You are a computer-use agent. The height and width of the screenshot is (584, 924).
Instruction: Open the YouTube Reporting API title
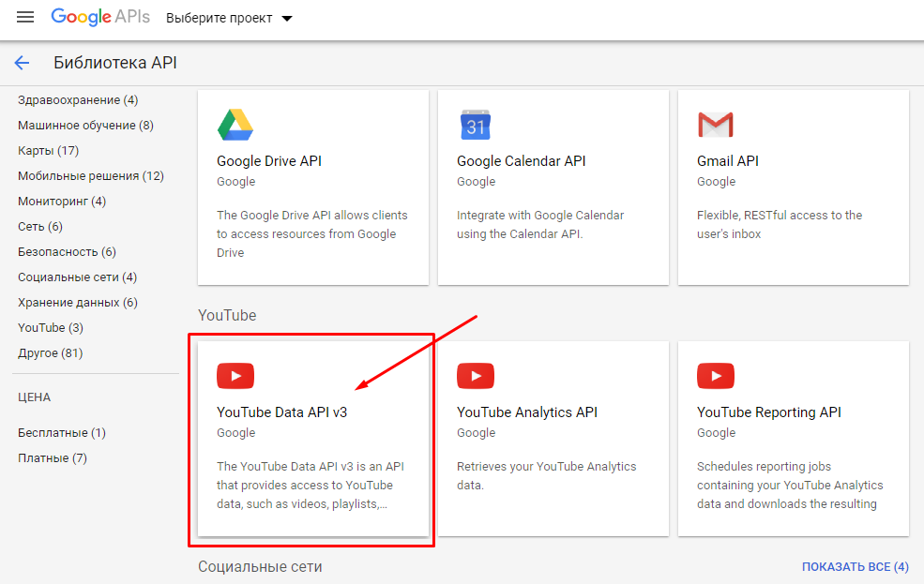tap(769, 412)
